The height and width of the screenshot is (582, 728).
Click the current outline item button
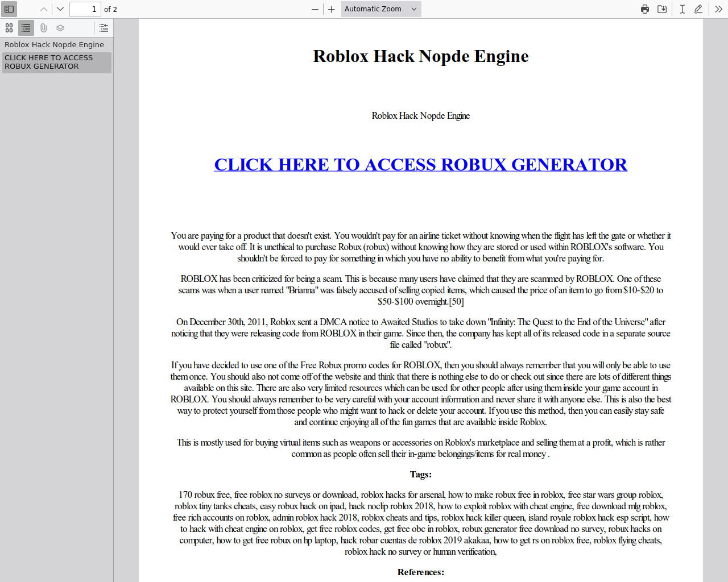(104, 28)
